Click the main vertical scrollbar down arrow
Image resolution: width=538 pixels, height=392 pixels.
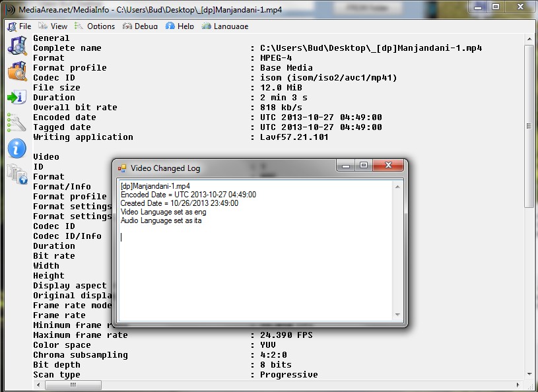click(529, 374)
